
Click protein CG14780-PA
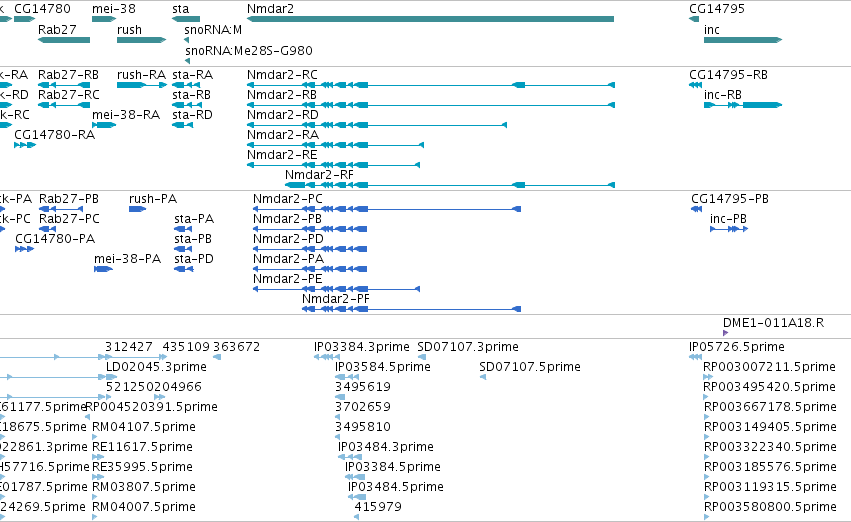24,249
